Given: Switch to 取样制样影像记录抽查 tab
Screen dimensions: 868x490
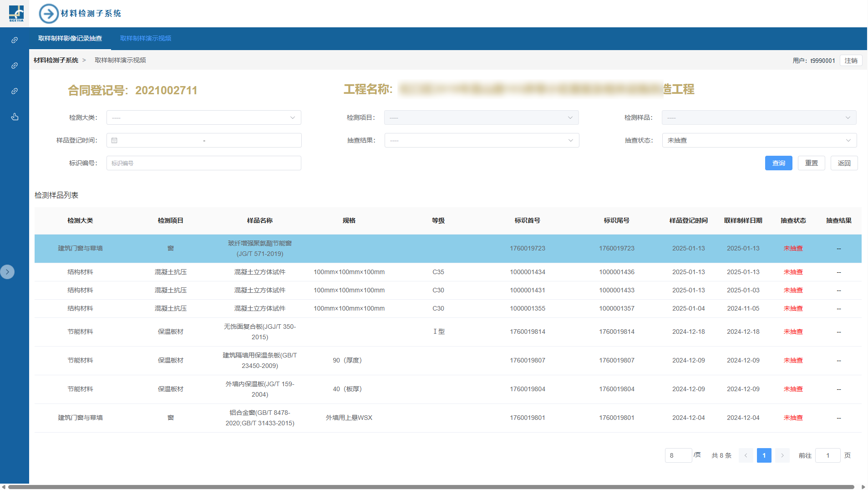Looking at the screenshot, I should 70,38.
